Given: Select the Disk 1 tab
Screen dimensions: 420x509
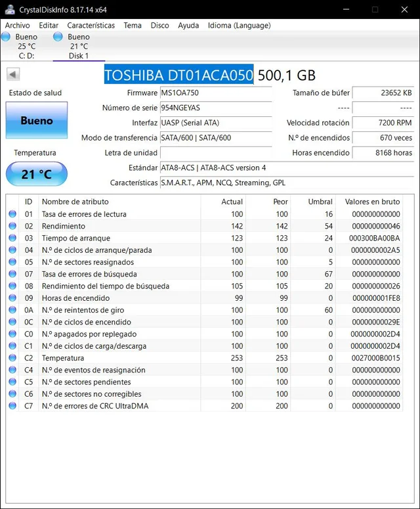Looking at the screenshot, I should (x=79, y=46).
